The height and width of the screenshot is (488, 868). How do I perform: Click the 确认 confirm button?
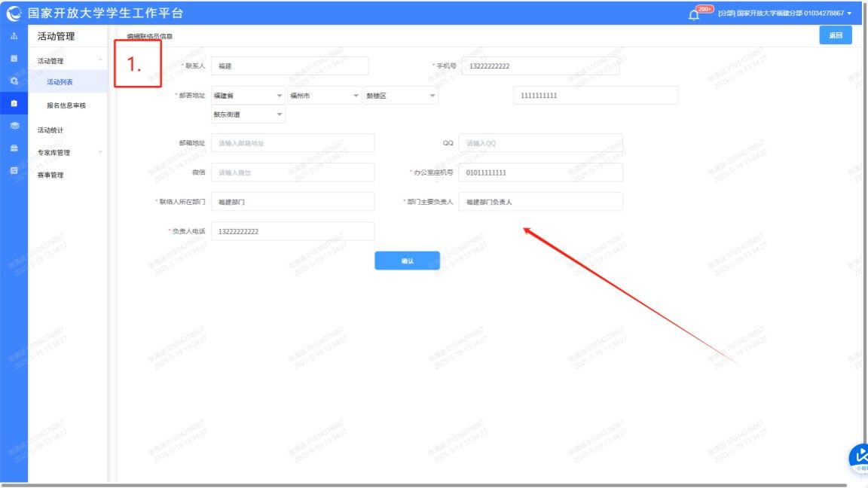(x=407, y=261)
